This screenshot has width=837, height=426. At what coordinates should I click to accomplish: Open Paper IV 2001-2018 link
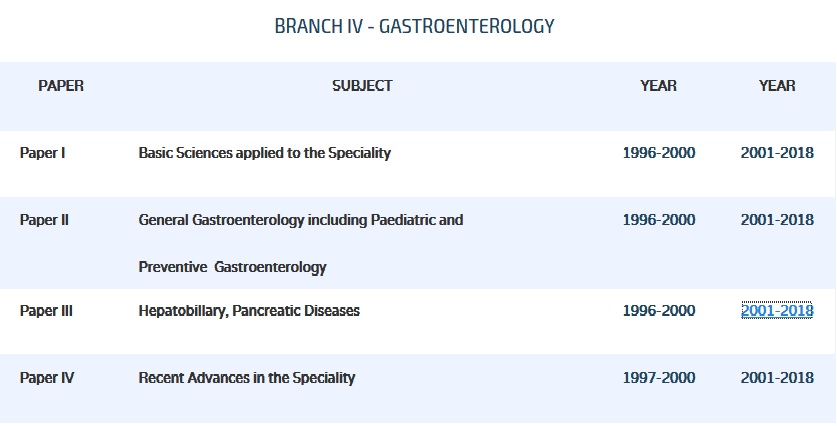pos(777,378)
